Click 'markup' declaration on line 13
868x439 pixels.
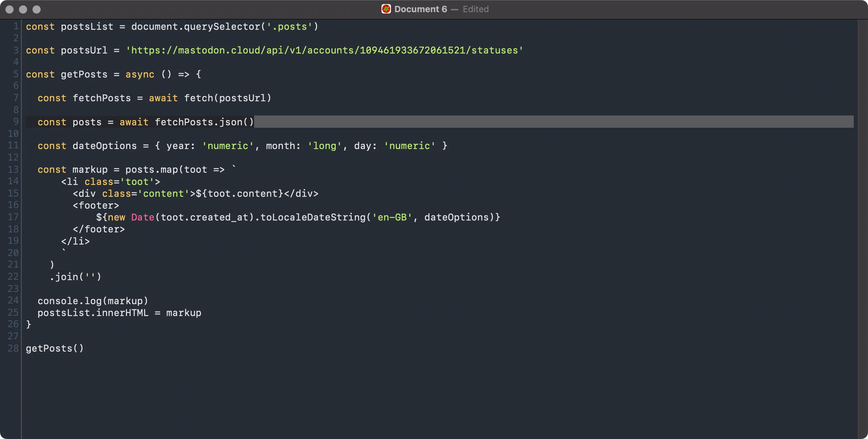[90, 170]
